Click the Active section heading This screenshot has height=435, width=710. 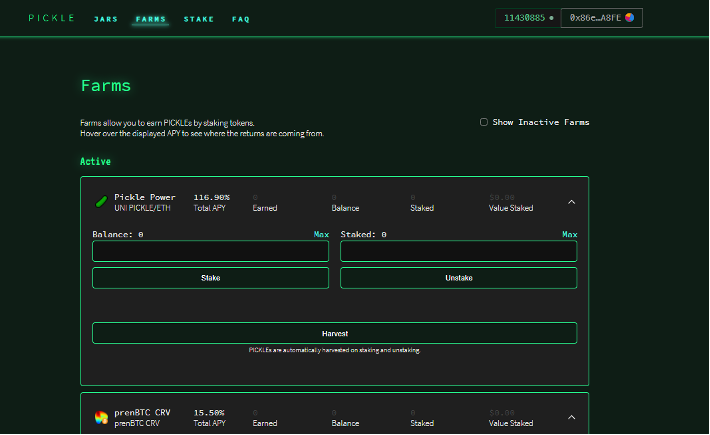click(95, 162)
